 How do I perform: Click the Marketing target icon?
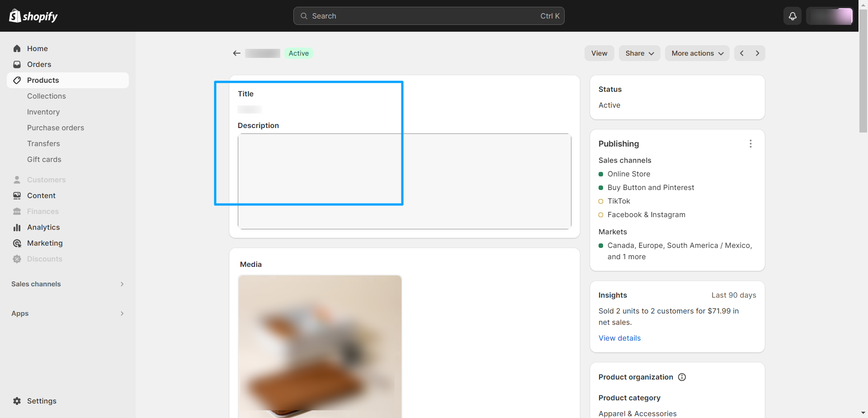pos(17,243)
